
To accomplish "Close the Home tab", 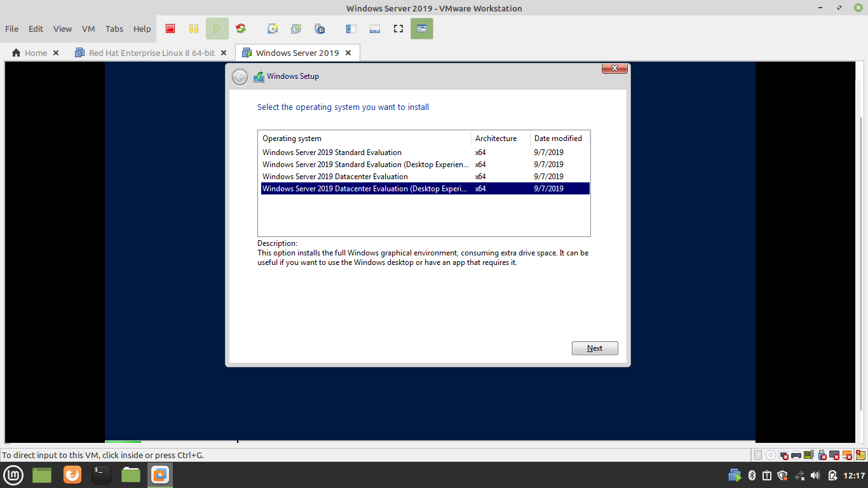I will (56, 53).
